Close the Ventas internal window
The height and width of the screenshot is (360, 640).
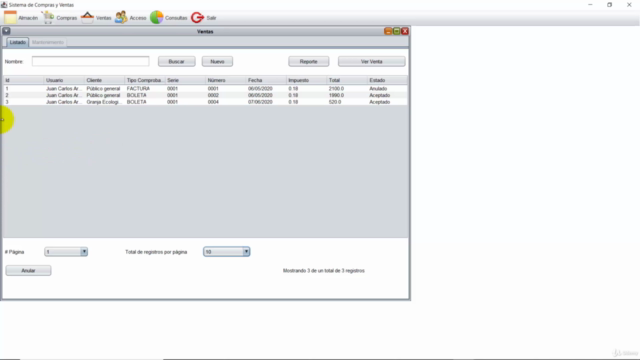pyautogui.click(x=404, y=31)
